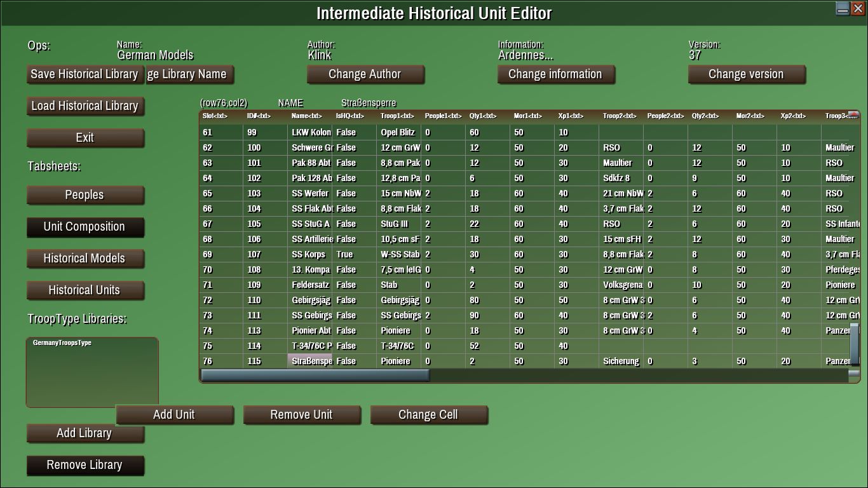Open the Historical Units tabsheet
Viewport: 868px width, 488px height.
[x=85, y=290]
